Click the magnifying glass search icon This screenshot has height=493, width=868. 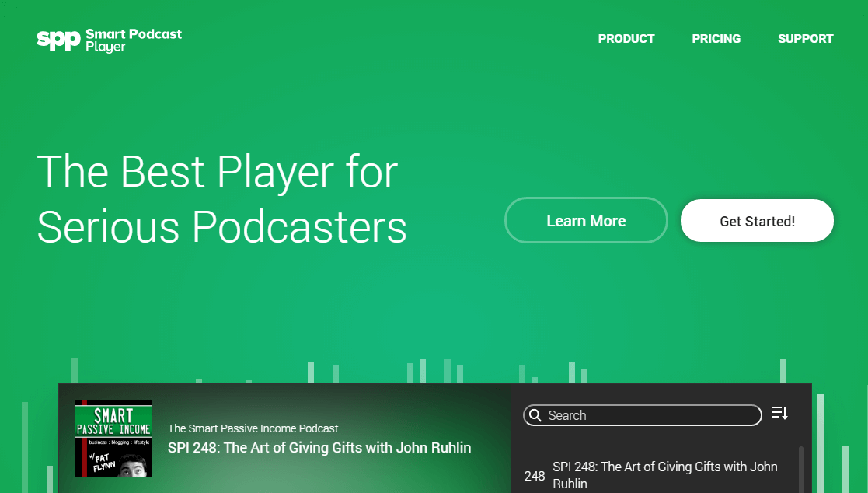tap(535, 415)
